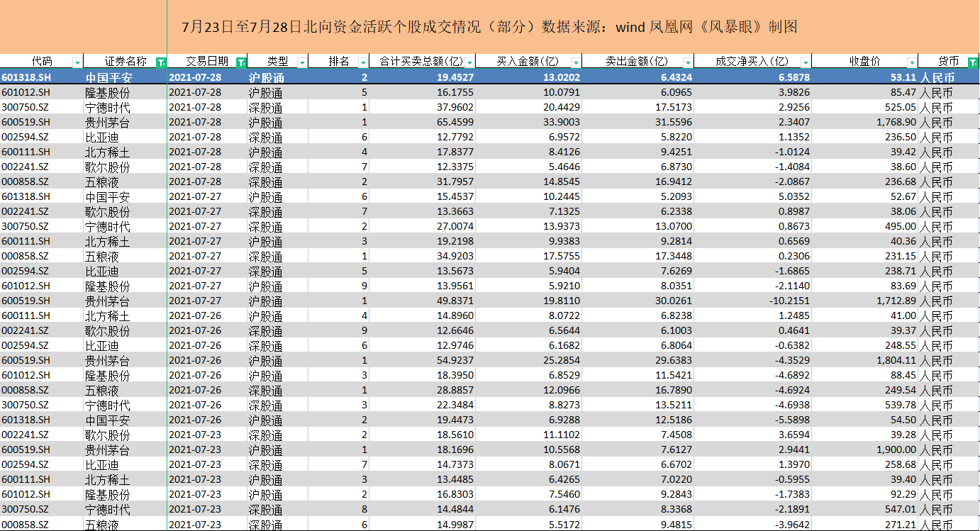
Task: Select sell amount cell 30.0261
Action: coord(637,301)
